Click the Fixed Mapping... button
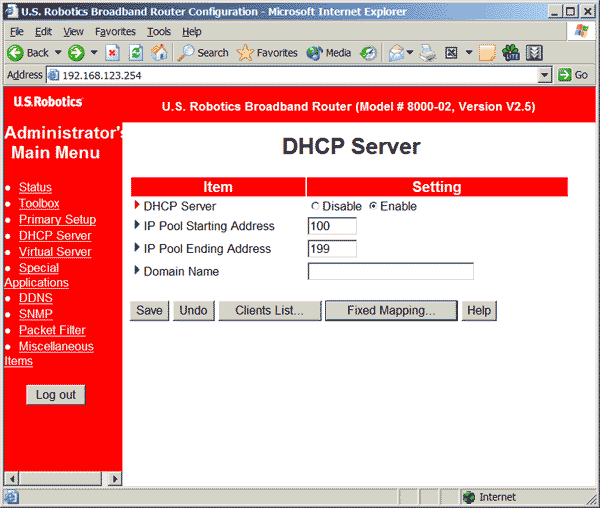 click(391, 311)
